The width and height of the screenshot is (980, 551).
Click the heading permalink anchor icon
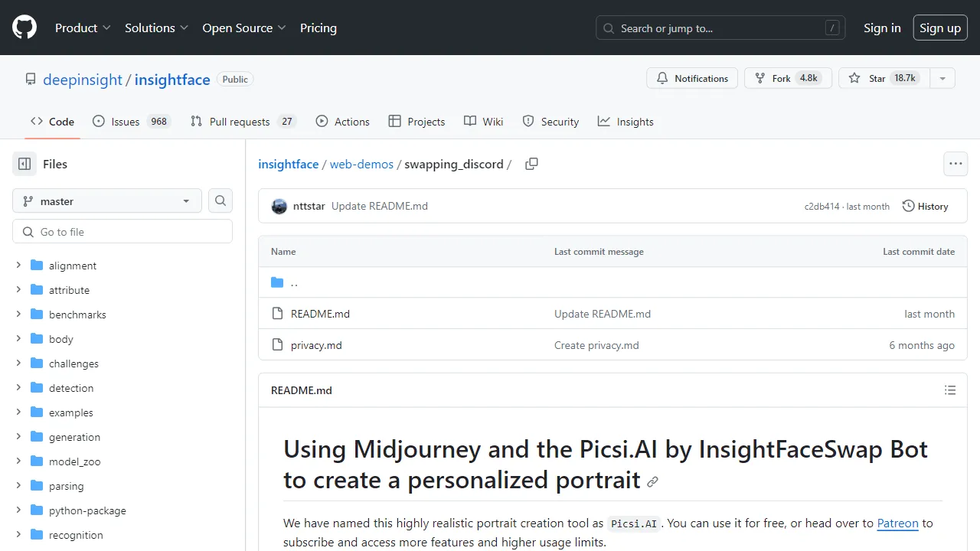point(652,481)
